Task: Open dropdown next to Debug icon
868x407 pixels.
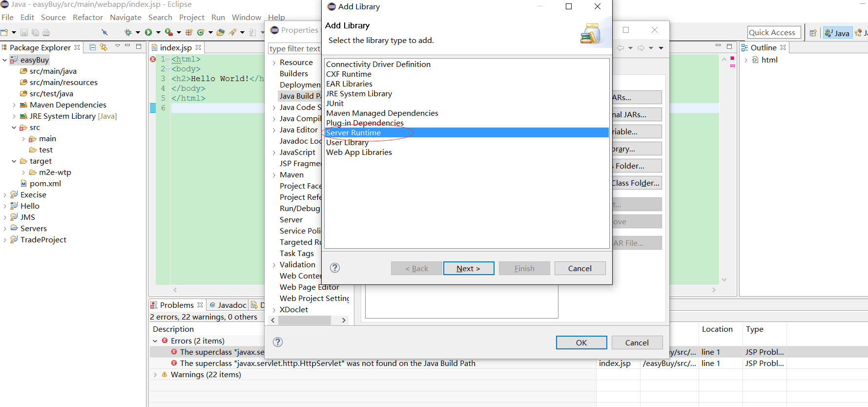Action: [x=138, y=32]
